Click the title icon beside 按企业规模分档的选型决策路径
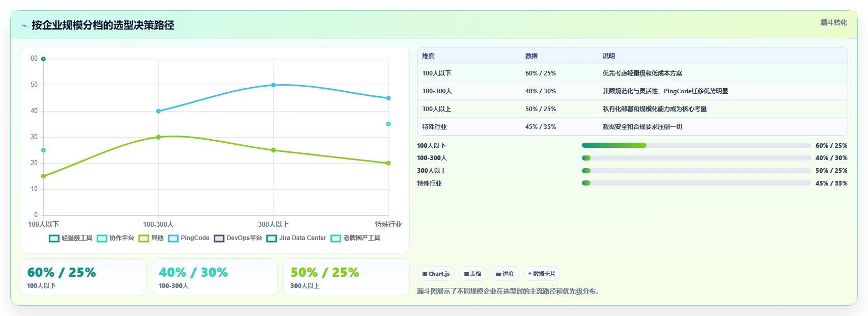 [24, 25]
